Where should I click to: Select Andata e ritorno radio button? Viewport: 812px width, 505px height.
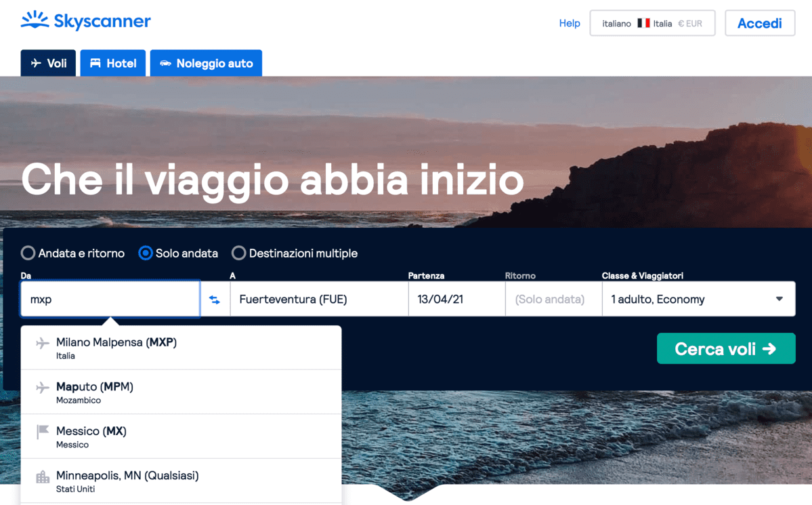[x=28, y=253]
